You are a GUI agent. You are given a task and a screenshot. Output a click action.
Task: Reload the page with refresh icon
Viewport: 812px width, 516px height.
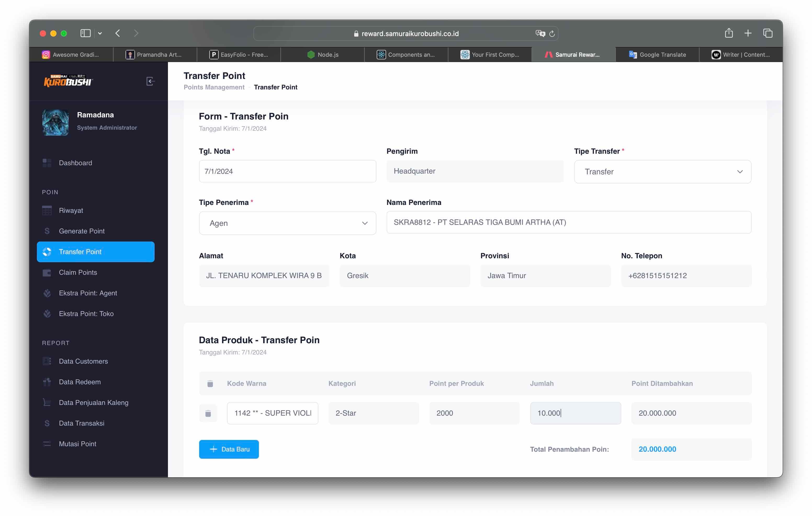[x=552, y=34]
